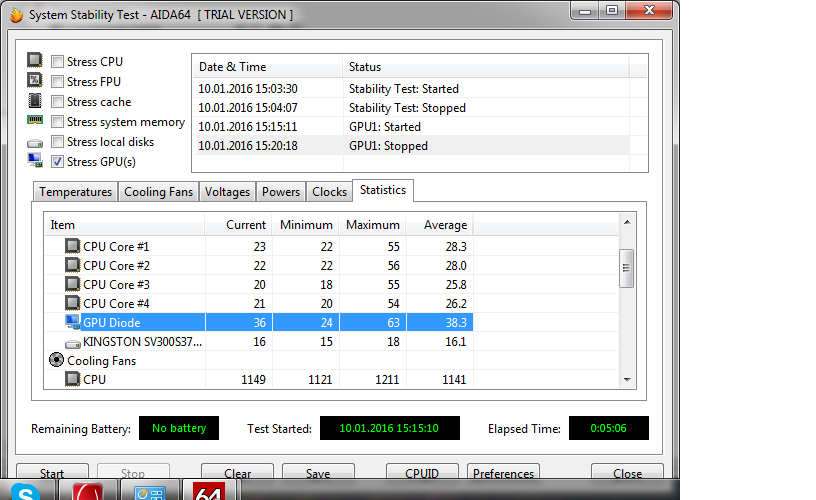816x500 pixels.
Task: Click the chip icon of CPU Core #4
Action: (x=72, y=303)
